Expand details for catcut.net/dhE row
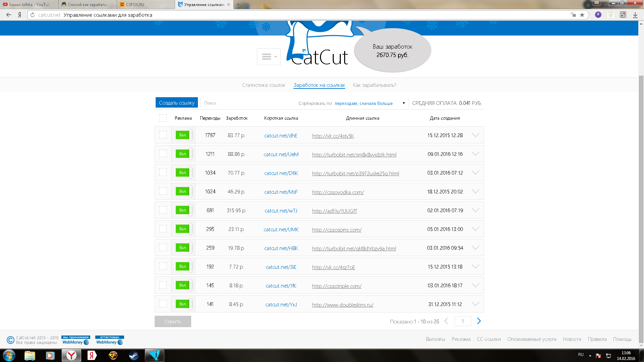Viewport: 644px width, 362px height. point(476,135)
